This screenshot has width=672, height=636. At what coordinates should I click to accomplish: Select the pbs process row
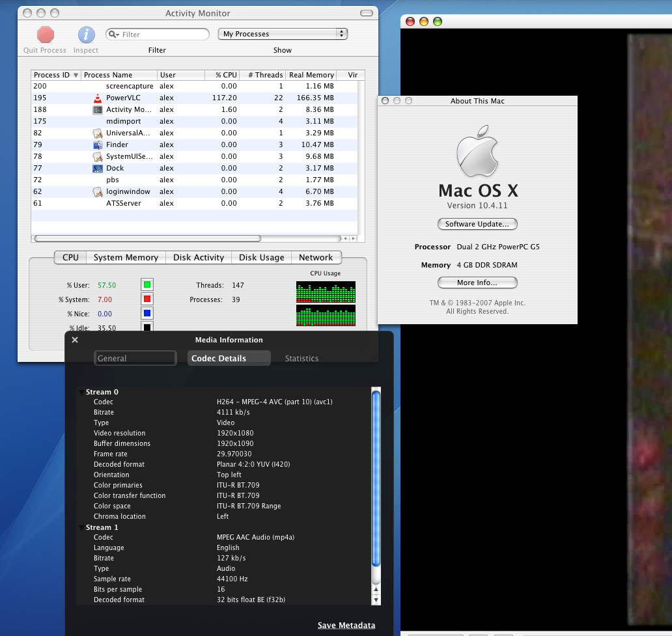click(194, 180)
